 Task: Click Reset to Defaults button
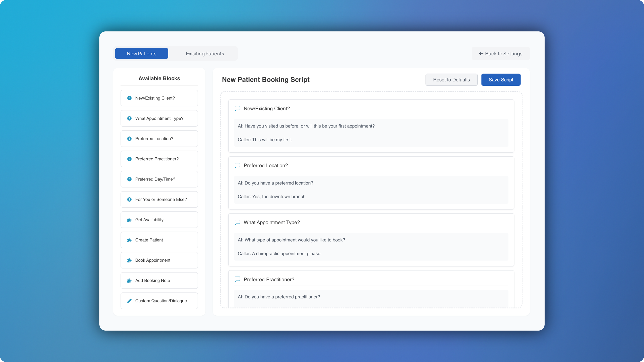[x=451, y=80]
